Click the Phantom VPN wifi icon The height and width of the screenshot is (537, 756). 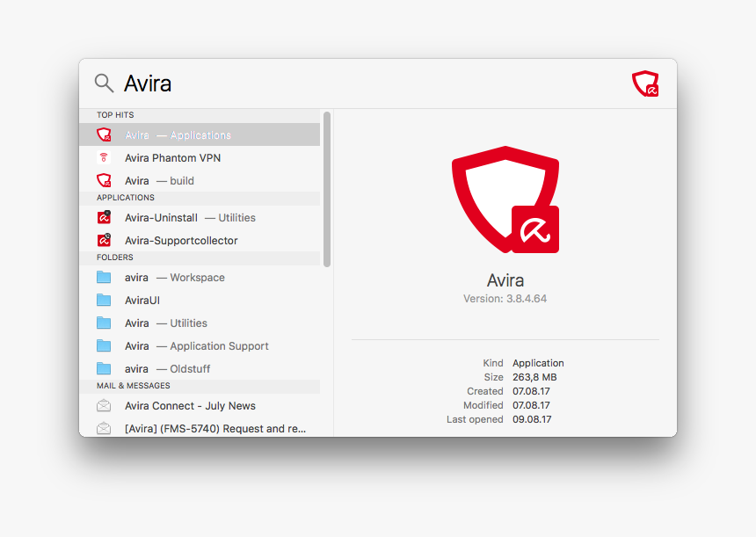coord(104,157)
